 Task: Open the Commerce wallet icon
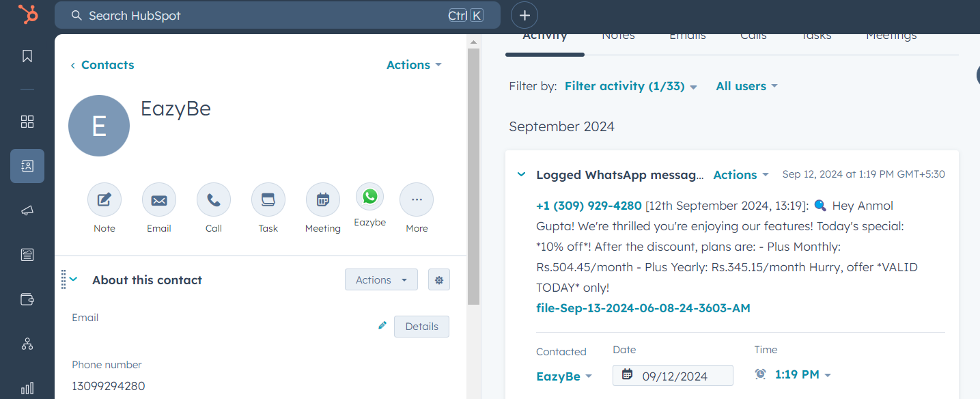pyautogui.click(x=27, y=299)
